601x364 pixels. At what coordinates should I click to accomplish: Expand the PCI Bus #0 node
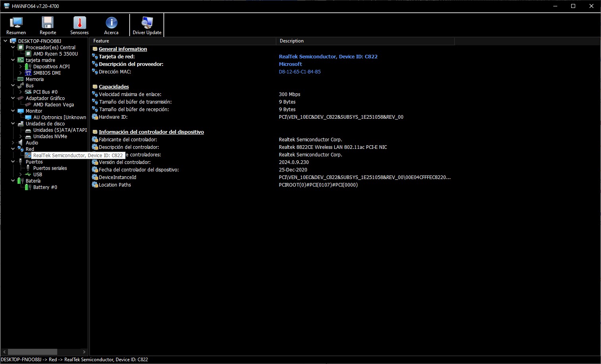[x=21, y=92]
